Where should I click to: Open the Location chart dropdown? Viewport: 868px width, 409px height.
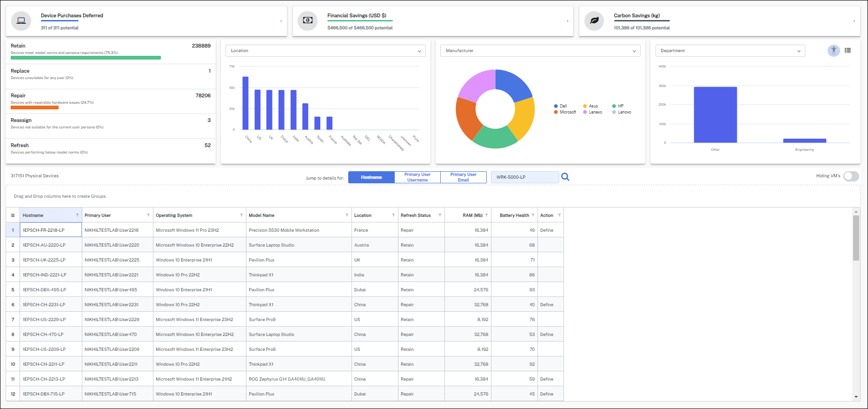[x=325, y=51]
